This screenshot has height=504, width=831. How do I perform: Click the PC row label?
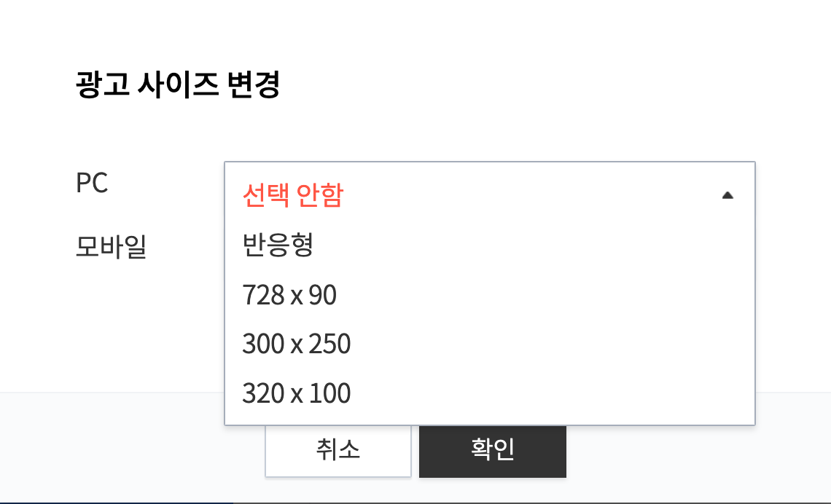93,183
